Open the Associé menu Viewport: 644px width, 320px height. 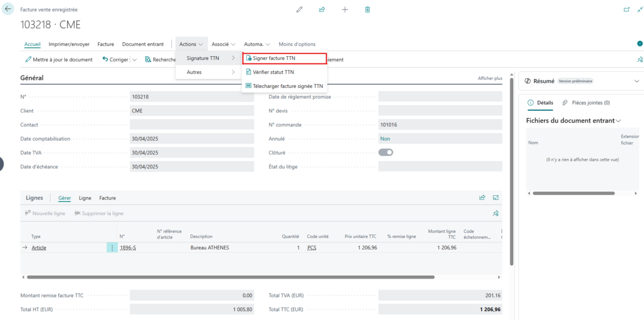pos(224,44)
